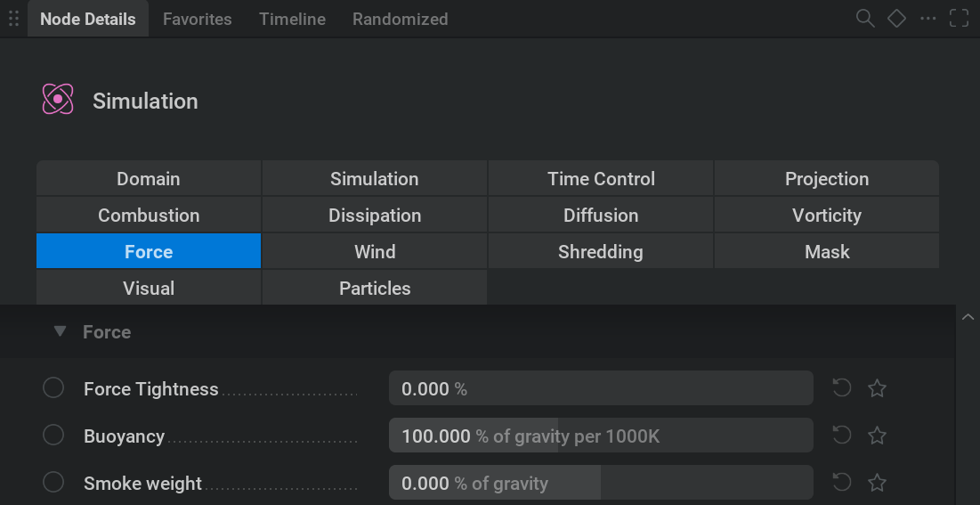This screenshot has height=505, width=980.
Task: Toggle the Force Tightness keyframe circle
Action: pyautogui.click(x=53, y=388)
